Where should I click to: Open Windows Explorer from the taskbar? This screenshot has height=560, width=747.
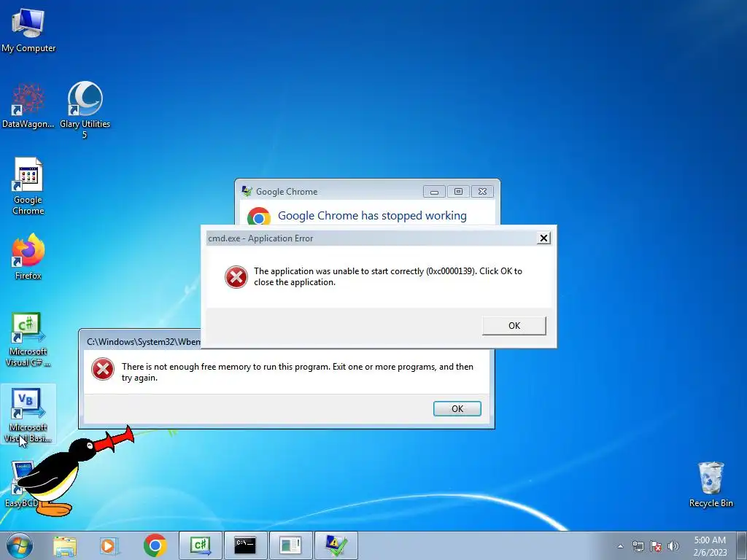(65, 545)
